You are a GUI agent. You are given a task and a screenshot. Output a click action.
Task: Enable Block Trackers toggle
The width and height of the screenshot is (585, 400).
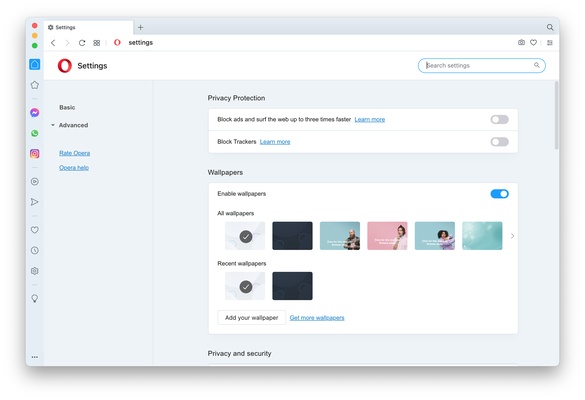tap(500, 142)
